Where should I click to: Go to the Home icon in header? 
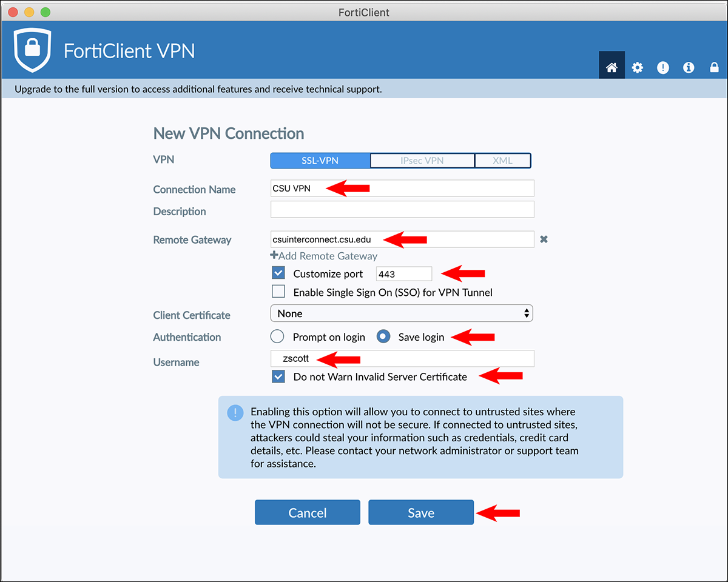coord(612,67)
